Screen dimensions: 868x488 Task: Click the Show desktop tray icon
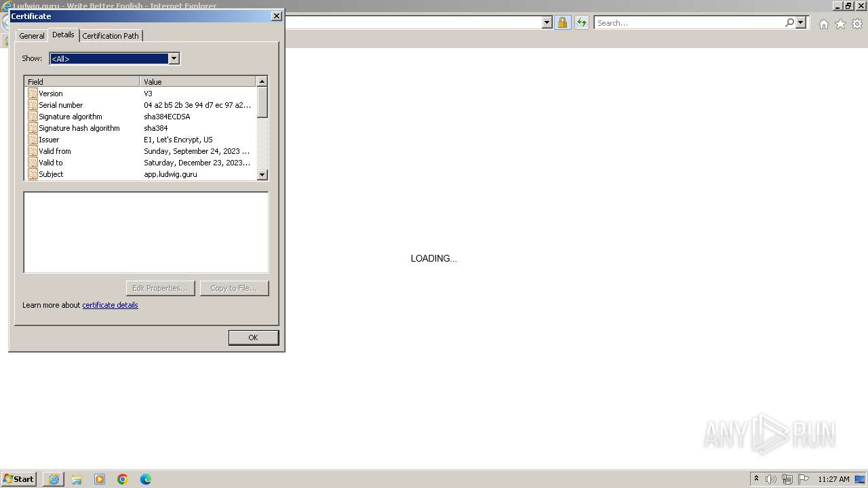click(861, 479)
